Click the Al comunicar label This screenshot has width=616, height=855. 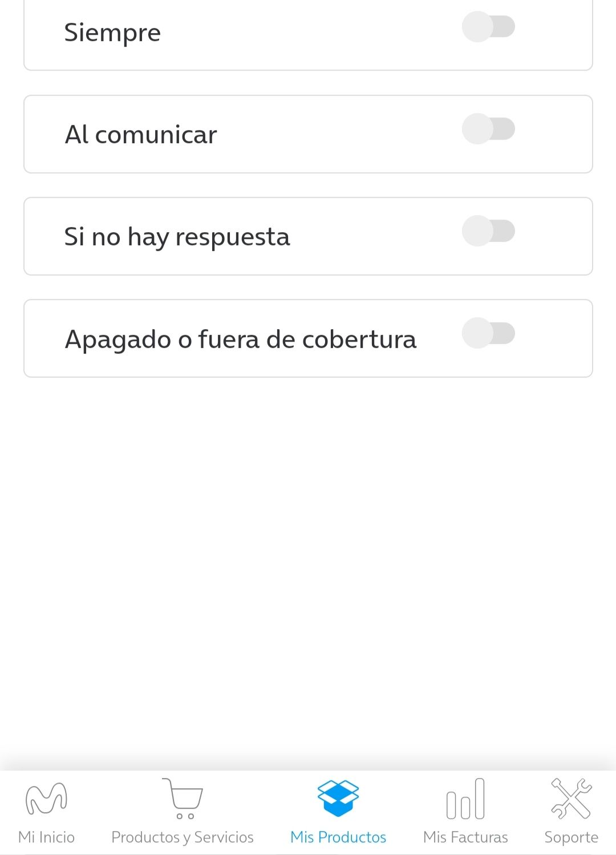pyautogui.click(x=141, y=135)
